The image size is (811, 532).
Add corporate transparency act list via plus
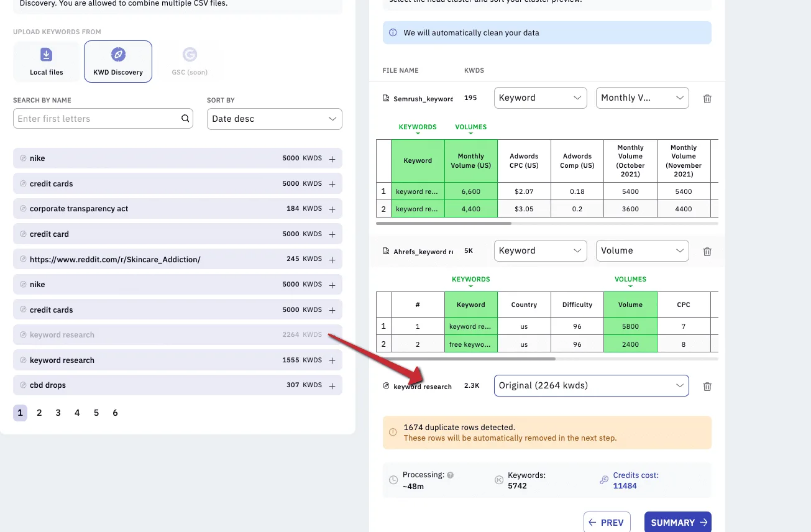(332, 209)
